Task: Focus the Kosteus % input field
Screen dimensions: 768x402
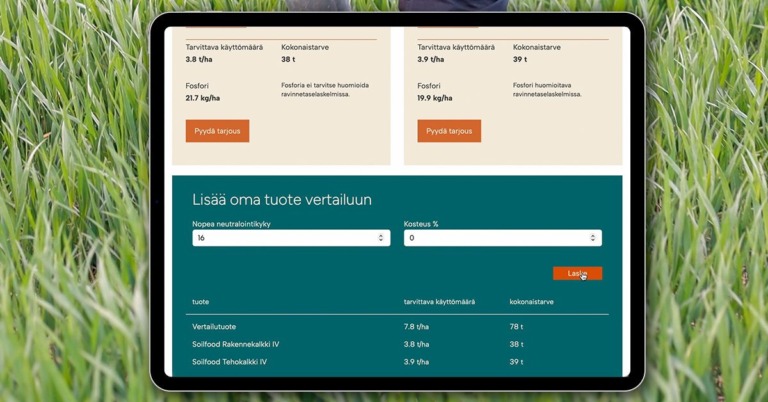Action: coord(503,238)
